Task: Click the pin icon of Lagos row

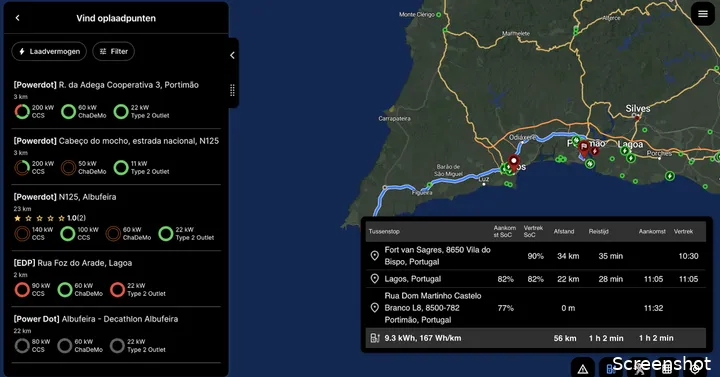Action: click(x=375, y=279)
